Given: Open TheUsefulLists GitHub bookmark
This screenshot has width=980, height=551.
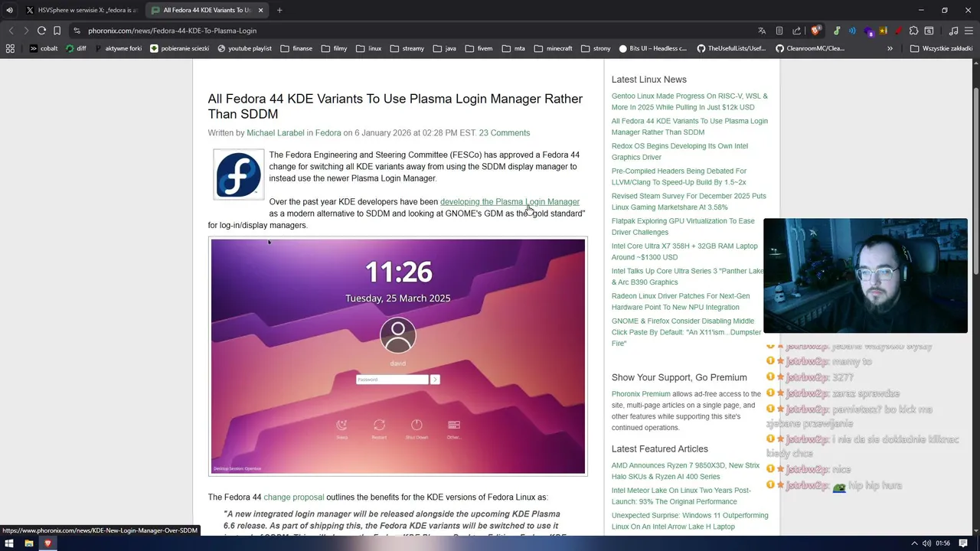Looking at the screenshot, I should [731, 48].
